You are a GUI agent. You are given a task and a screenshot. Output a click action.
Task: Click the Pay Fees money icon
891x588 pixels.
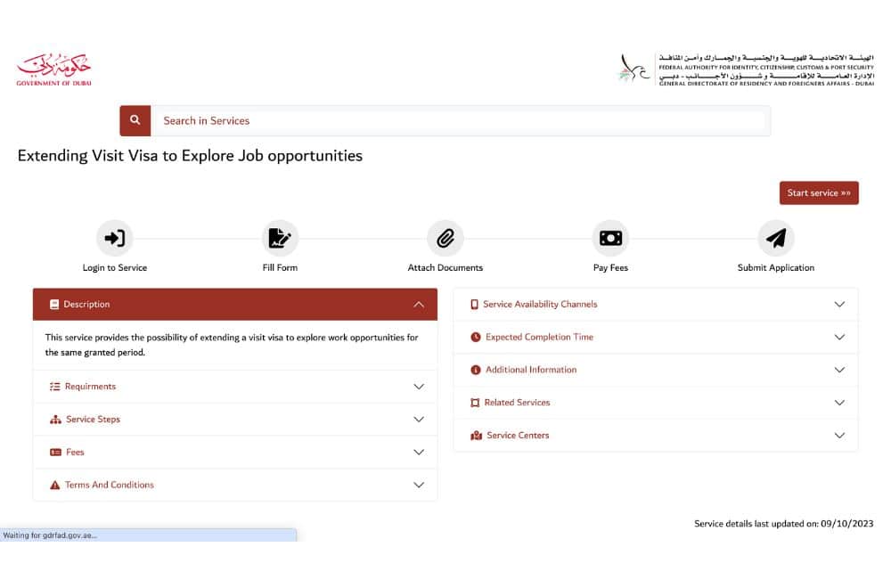coord(610,237)
